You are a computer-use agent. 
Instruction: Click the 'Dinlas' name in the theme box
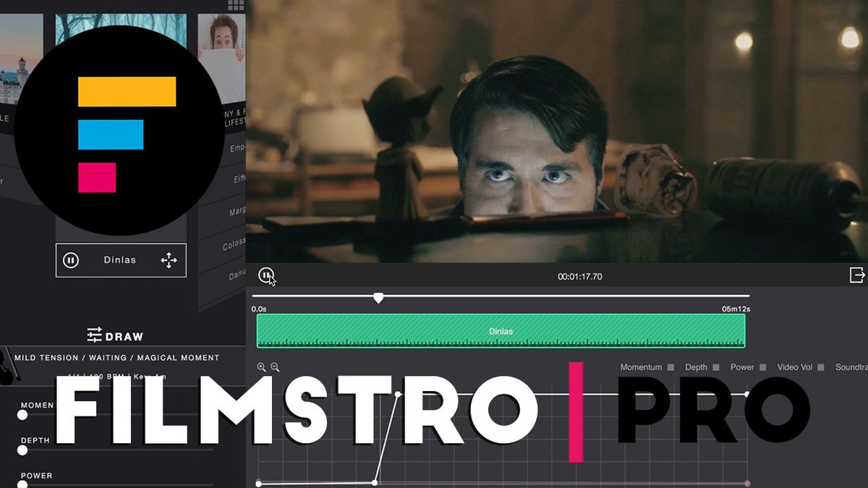coord(120,260)
